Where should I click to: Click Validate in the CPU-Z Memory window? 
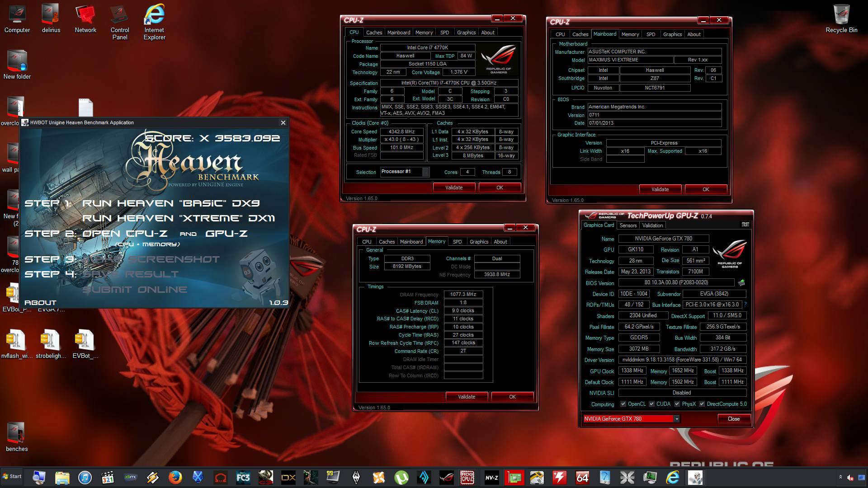(x=467, y=397)
